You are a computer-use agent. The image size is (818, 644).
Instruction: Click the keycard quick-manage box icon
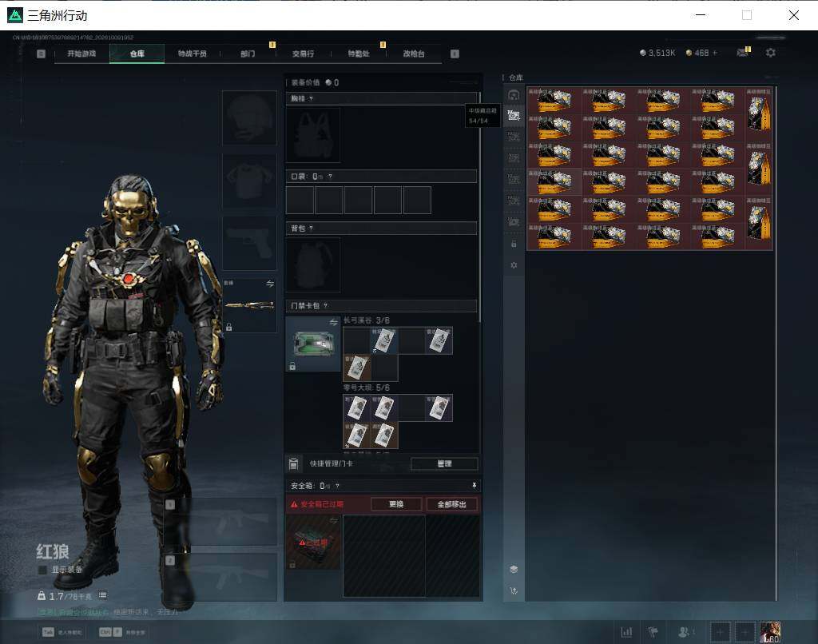[294, 463]
